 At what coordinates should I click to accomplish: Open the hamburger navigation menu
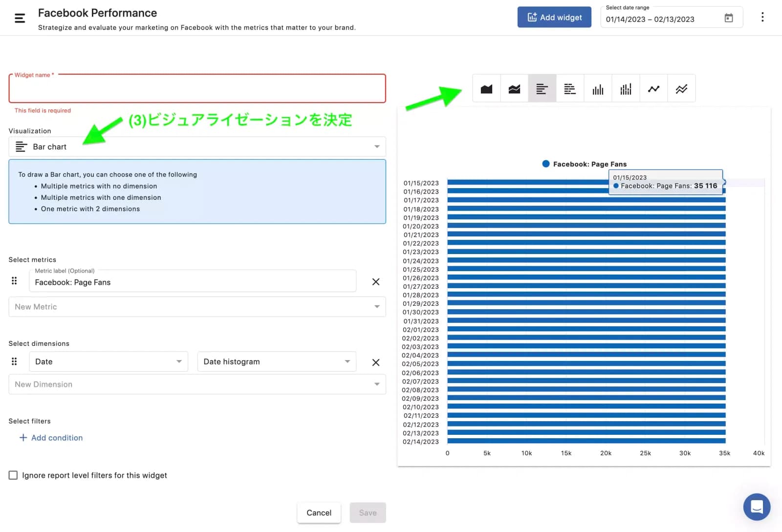coord(20,18)
